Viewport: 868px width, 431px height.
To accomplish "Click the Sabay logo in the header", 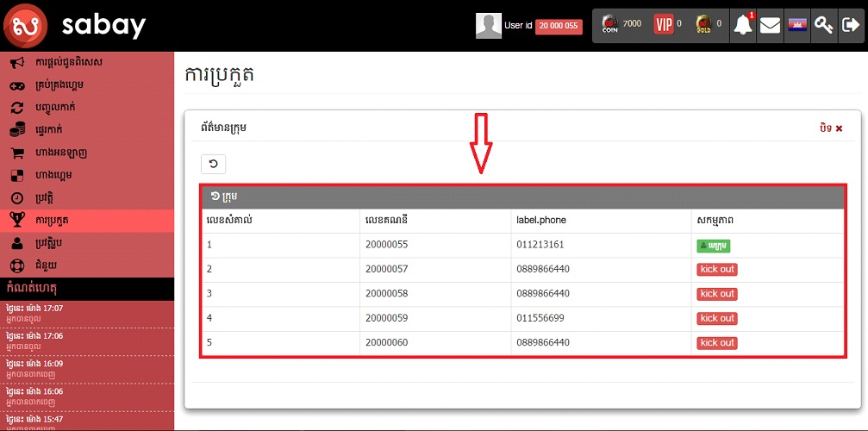I will point(26,27).
